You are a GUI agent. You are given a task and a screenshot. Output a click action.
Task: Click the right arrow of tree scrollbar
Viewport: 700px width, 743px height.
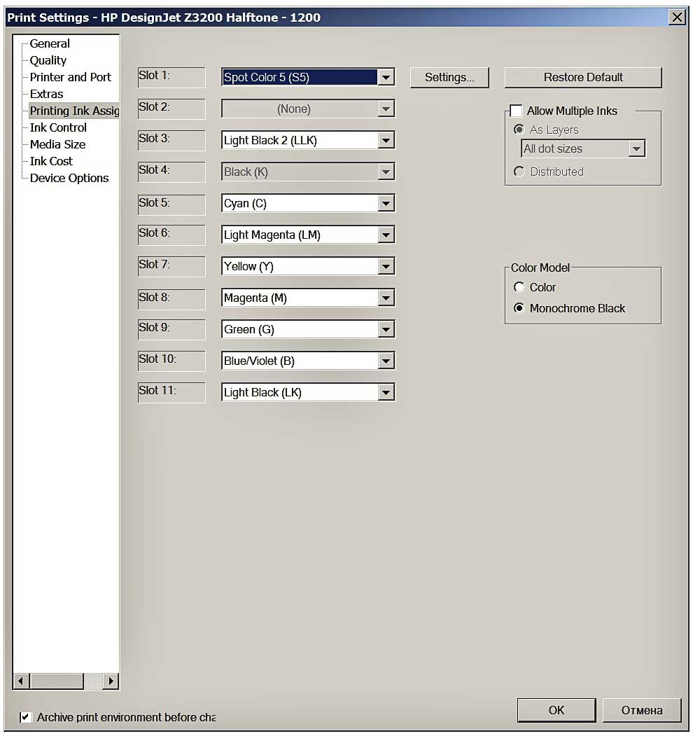click(x=111, y=681)
